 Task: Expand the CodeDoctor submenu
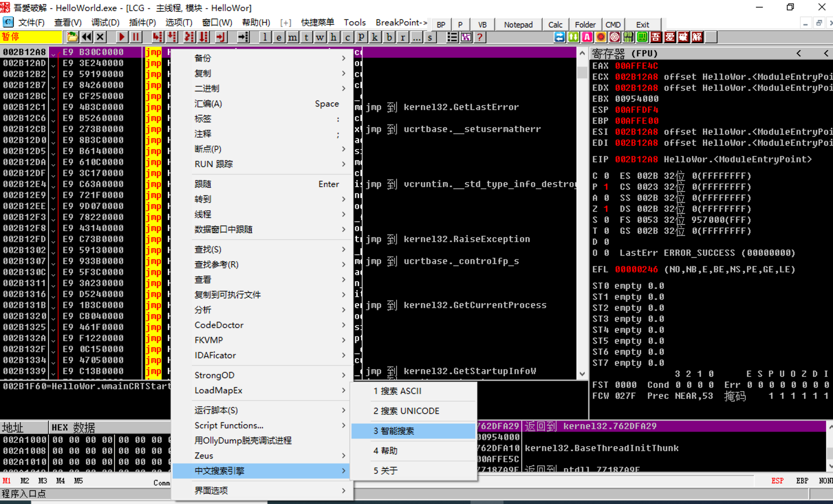(x=262, y=325)
